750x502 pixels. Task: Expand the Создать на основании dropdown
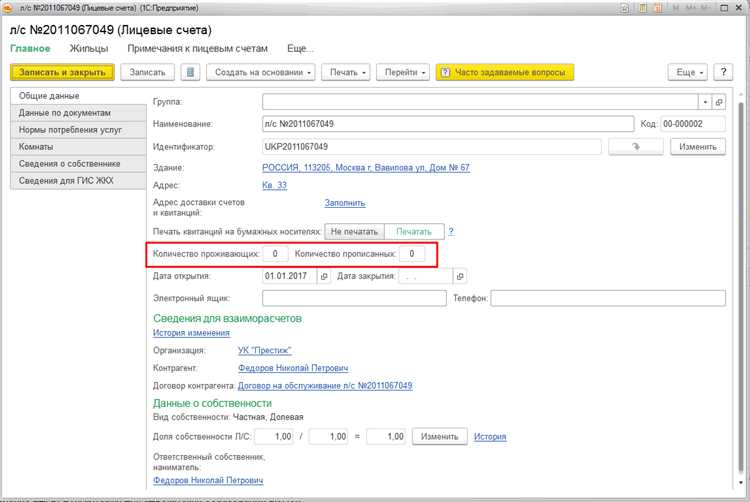click(264, 73)
